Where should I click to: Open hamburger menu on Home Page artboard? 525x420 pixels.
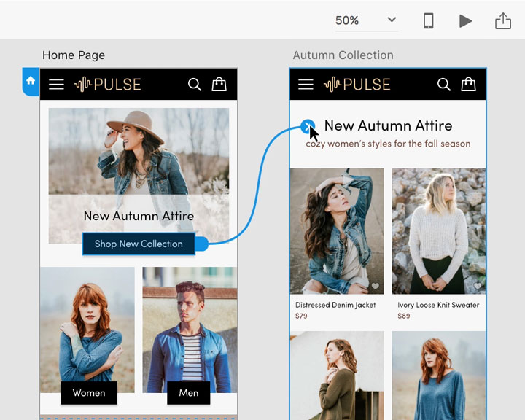click(x=57, y=85)
